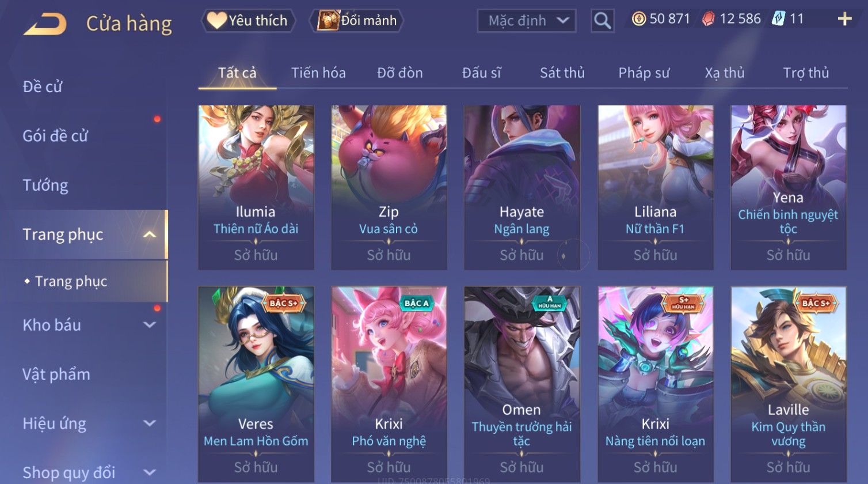Tap the red gem currency icon
Viewport: 868px width, 484px height.
coord(708,19)
